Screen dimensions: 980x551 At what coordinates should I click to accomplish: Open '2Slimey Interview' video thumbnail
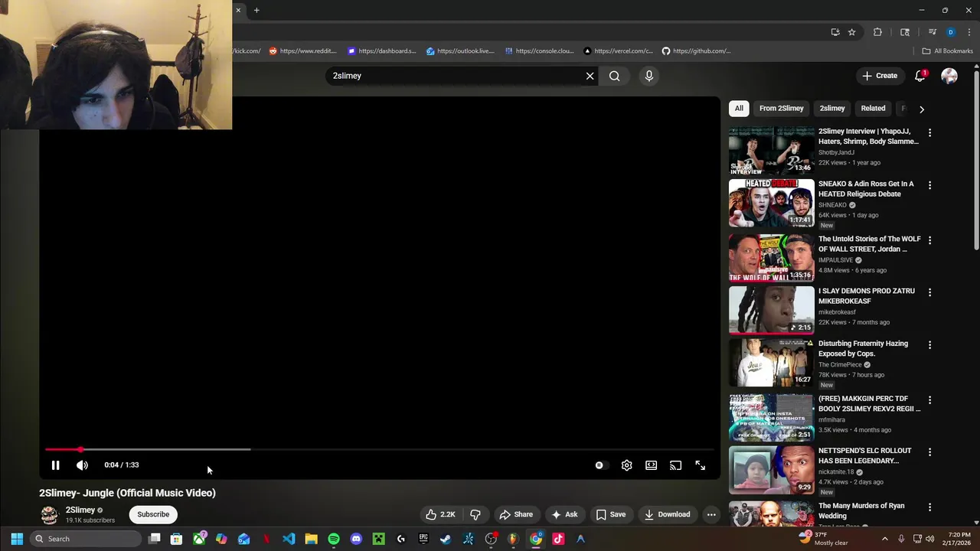(771, 151)
